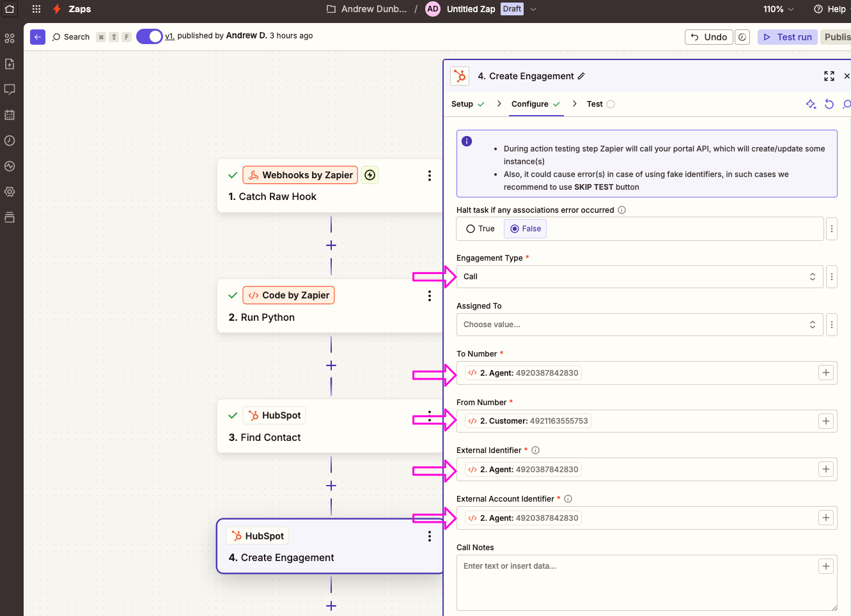Screen dimensions: 851x616
Task: Click the Publish button
Action: 836,37
